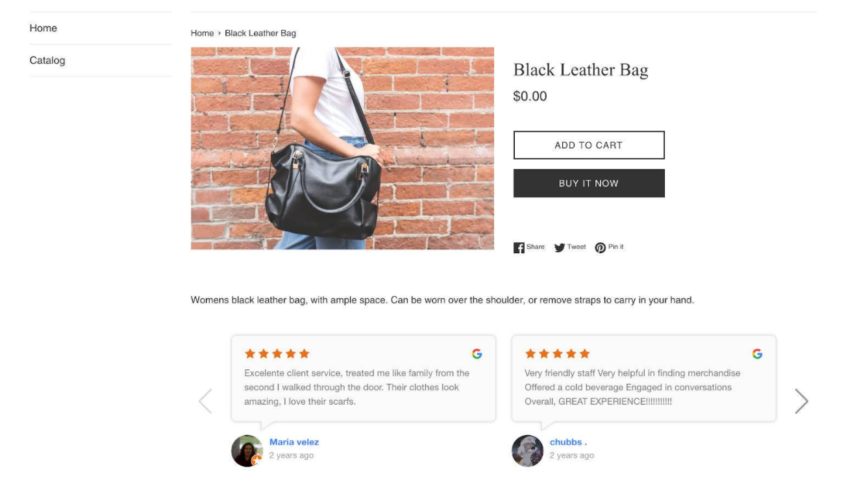Show next reviews with right arrow
The width and height of the screenshot is (868, 489).
click(x=802, y=401)
